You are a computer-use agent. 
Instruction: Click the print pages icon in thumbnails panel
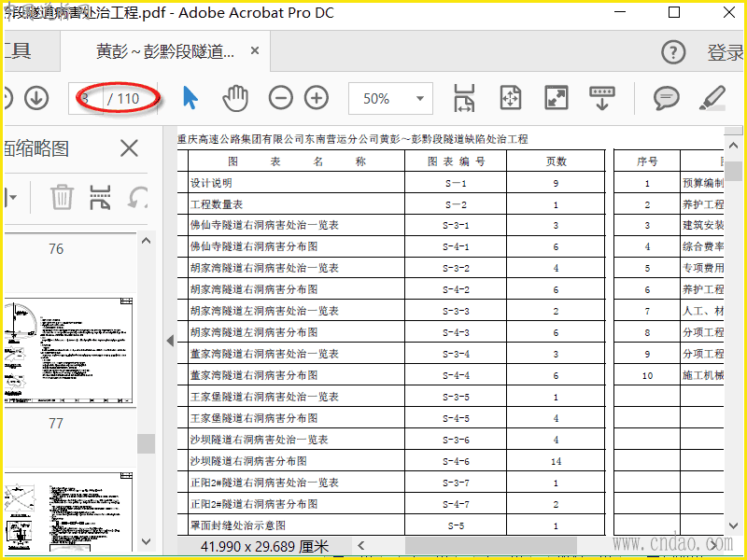click(x=101, y=197)
